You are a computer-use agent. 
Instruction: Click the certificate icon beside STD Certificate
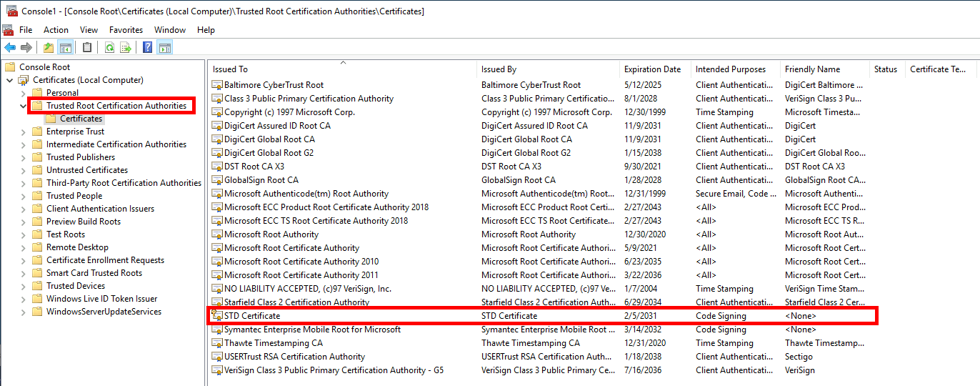coord(217,316)
